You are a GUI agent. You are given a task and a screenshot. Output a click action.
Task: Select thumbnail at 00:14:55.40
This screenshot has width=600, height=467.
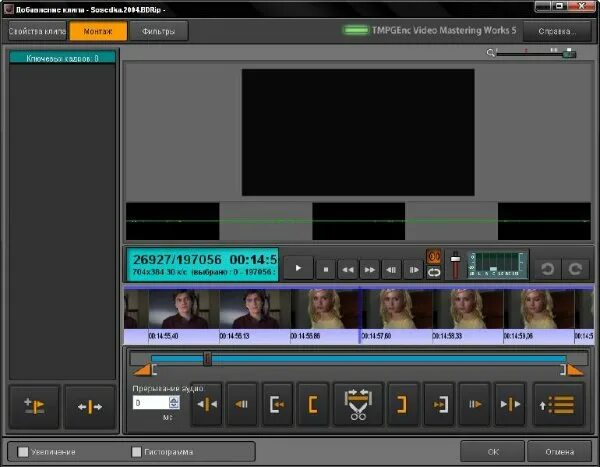pos(184,309)
